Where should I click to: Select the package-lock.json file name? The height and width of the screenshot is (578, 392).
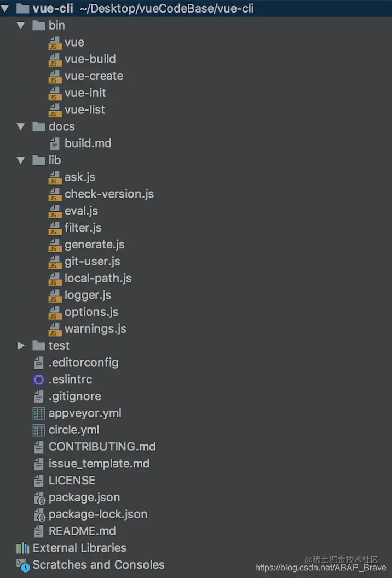click(x=97, y=514)
